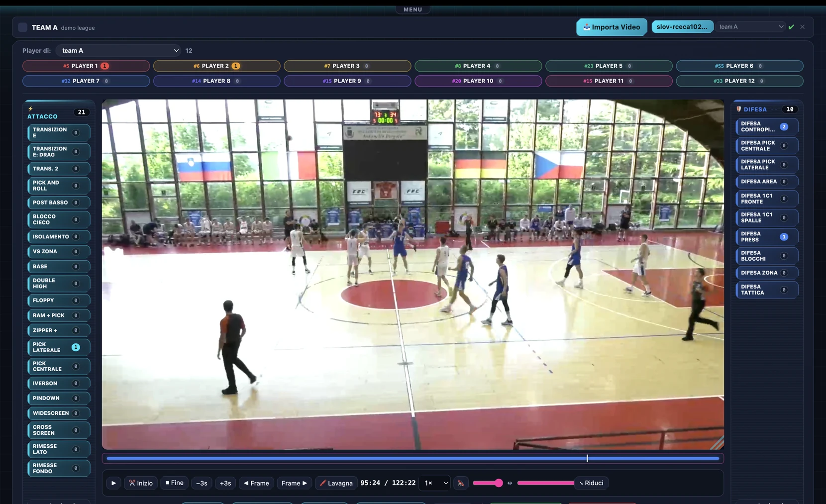
Task: Select #8 PLAYER 4 chip
Action: (x=478, y=66)
